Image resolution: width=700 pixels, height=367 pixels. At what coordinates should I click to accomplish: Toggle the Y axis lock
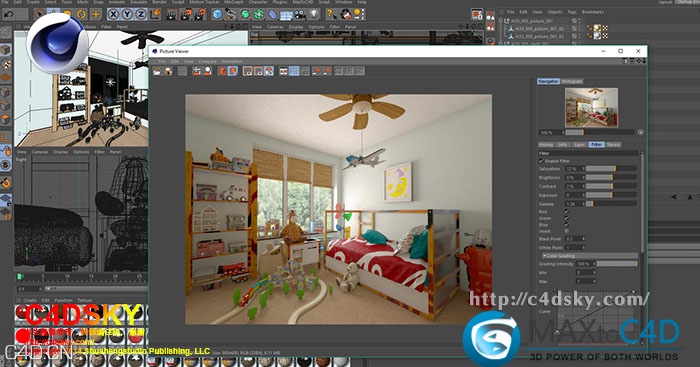tap(127, 14)
